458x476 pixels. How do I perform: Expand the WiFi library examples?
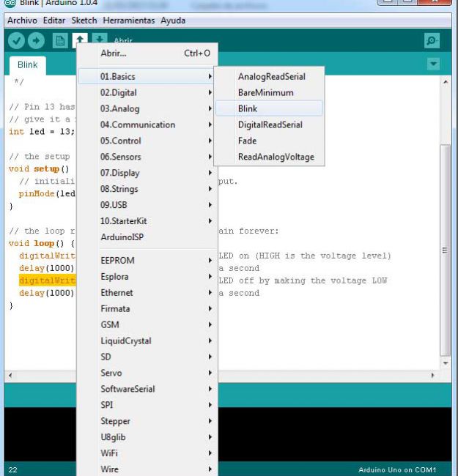click(147, 453)
